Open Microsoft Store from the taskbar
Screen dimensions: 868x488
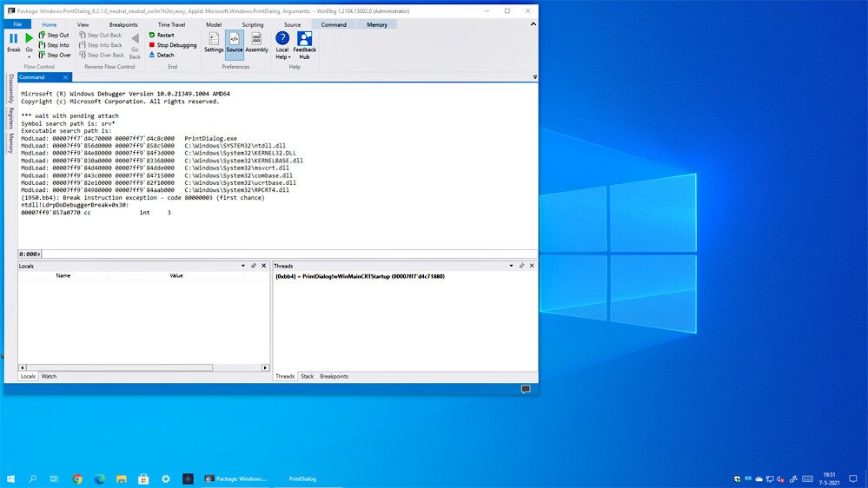143,478
